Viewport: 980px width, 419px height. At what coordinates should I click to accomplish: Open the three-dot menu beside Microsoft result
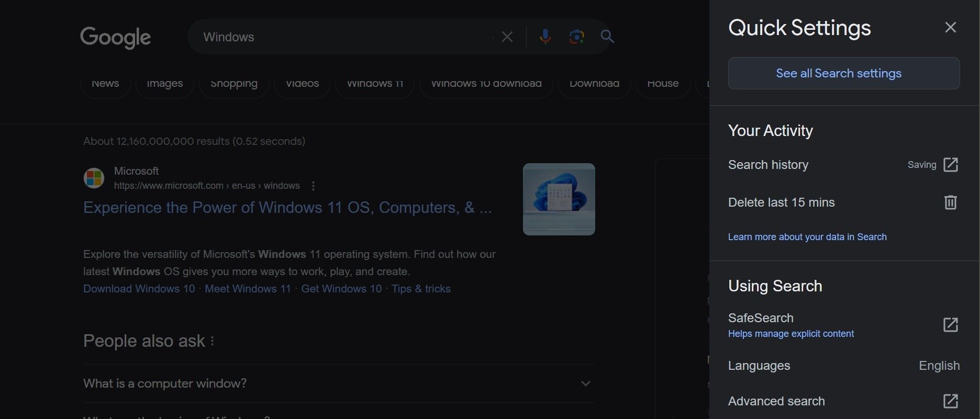(313, 186)
